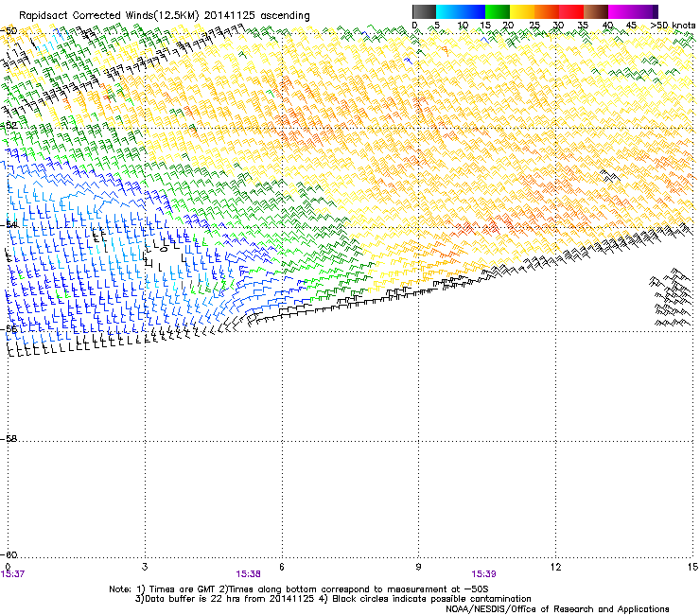Click the longitude label '3'

[x=145, y=567]
